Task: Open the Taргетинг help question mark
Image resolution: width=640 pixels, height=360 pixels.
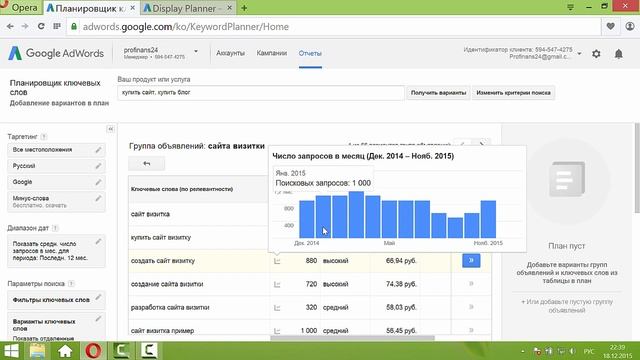Action: [x=44, y=137]
